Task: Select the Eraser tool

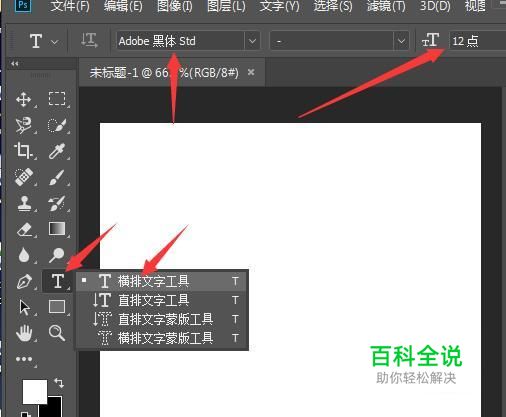Action: tap(24, 229)
